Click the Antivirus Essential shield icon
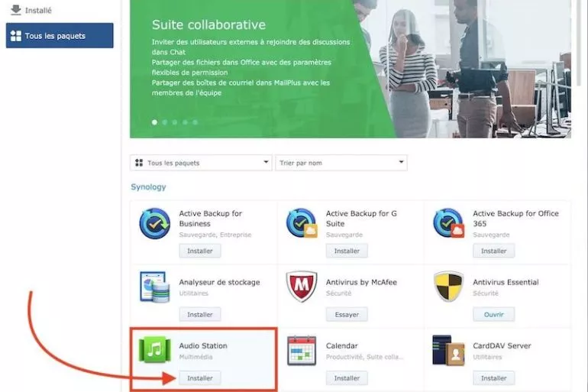This screenshot has height=392, width=588. pyautogui.click(x=448, y=287)
